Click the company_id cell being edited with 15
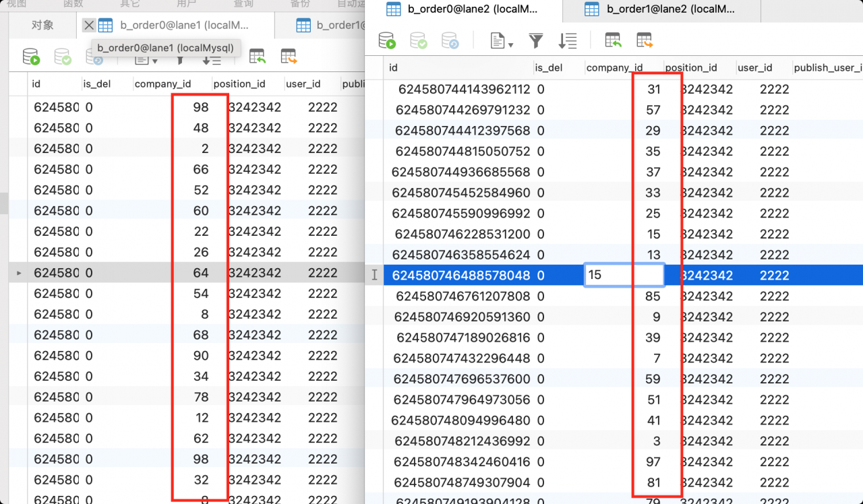 coord(624,275)
